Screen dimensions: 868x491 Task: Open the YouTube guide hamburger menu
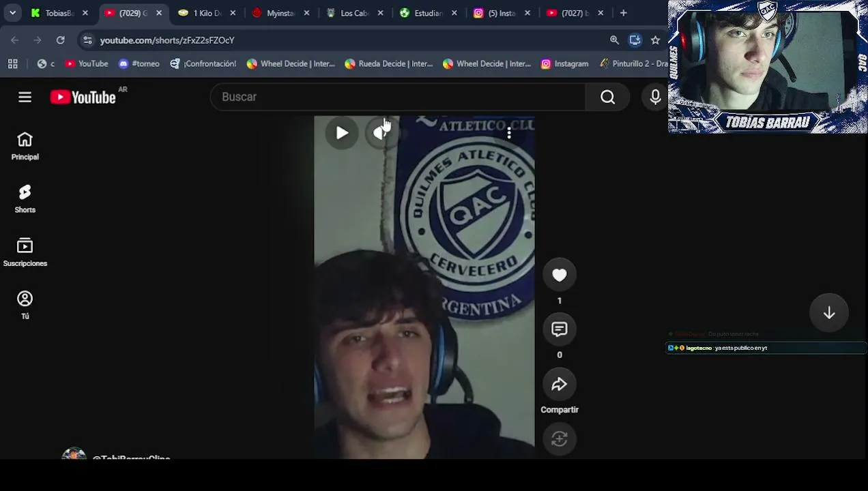click(25, 98)
